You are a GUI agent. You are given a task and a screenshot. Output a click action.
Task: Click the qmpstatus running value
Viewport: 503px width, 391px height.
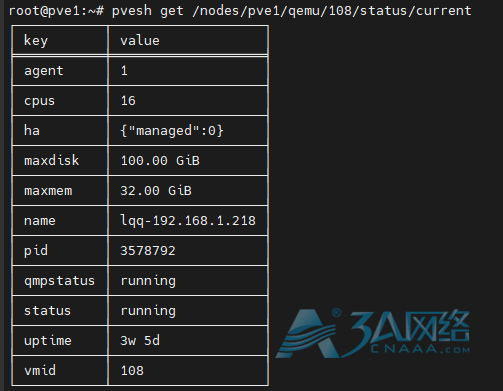click(148, 281)
